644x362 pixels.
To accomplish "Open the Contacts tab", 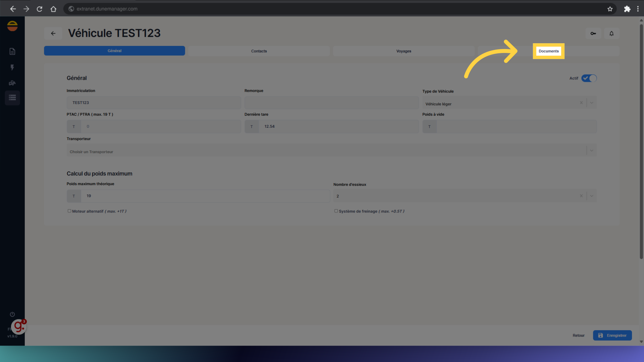I will [259, 51].
